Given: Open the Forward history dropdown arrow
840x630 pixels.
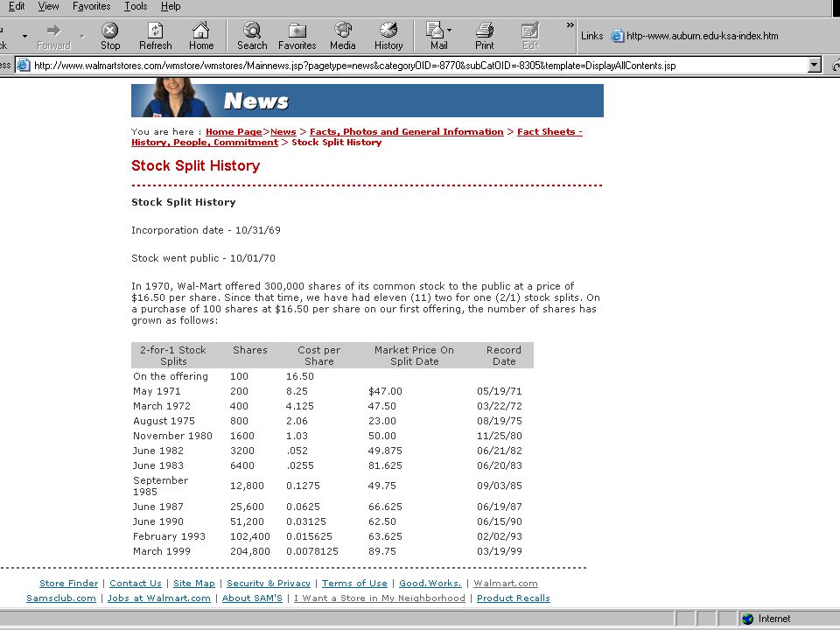Looking at the screenshot, I should pyautogui.click(x=82, y=37).
